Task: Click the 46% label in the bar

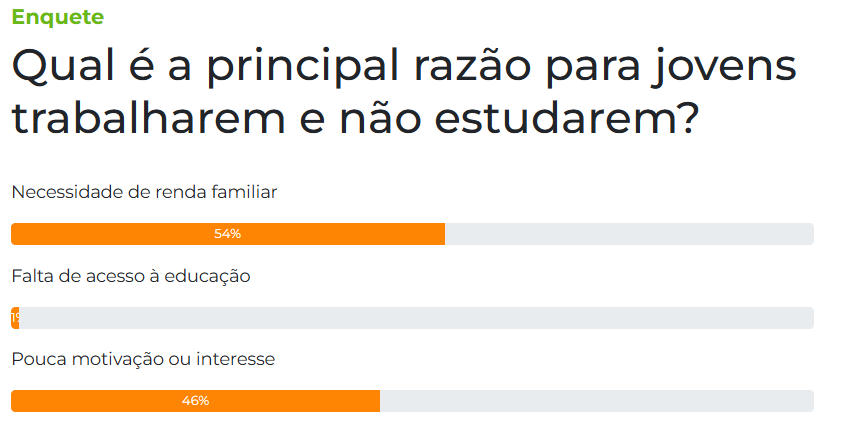Action: [195, 401]
